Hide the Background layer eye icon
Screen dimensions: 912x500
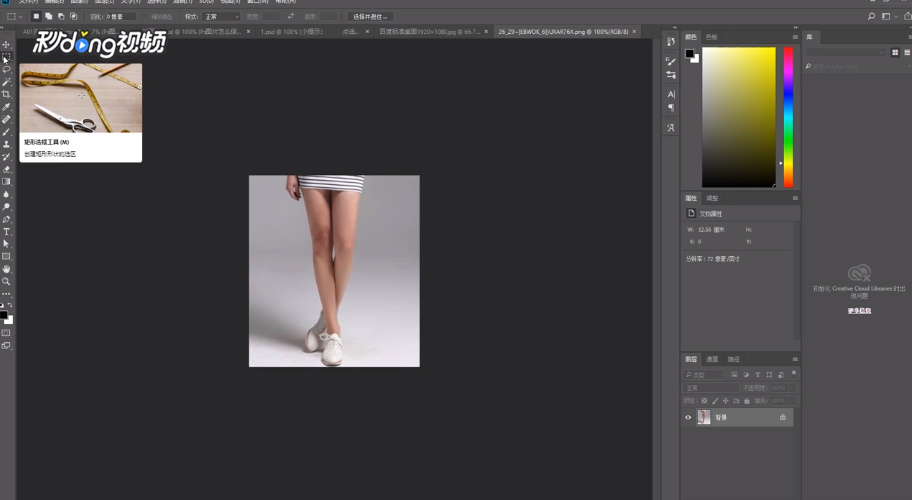[x=688, y=417]
